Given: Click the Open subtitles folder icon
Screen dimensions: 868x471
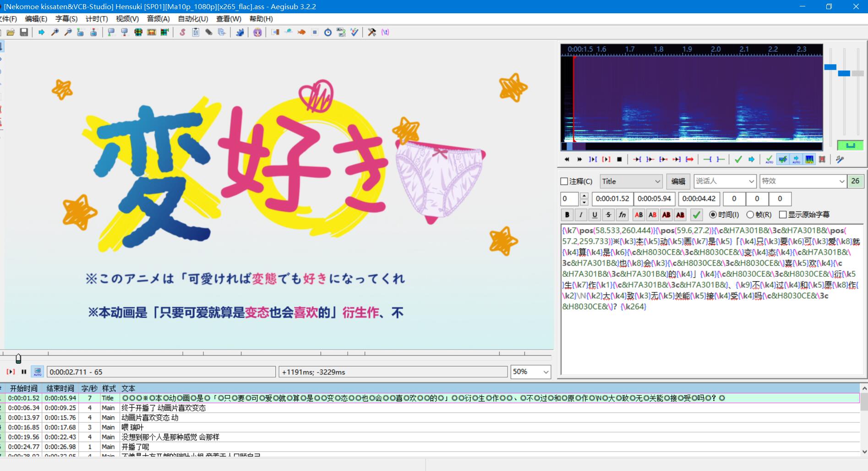Looking at the screenshot, I should point(11,32).
